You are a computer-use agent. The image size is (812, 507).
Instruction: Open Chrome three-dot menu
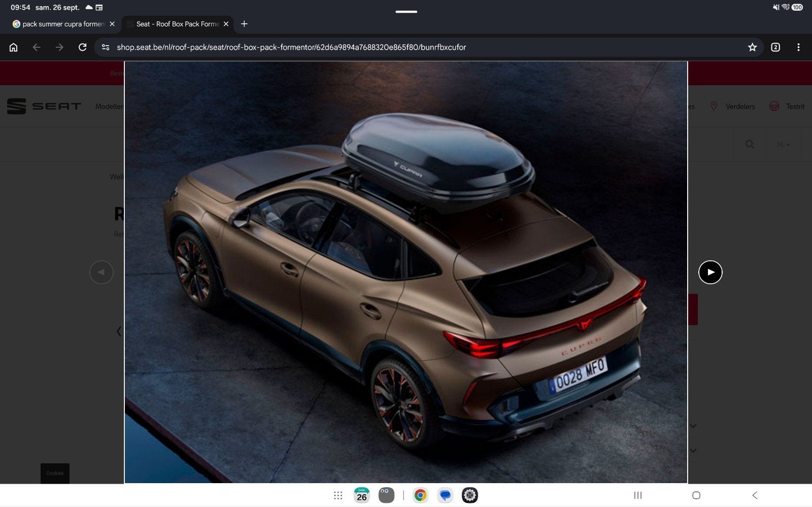pos(798,47)
